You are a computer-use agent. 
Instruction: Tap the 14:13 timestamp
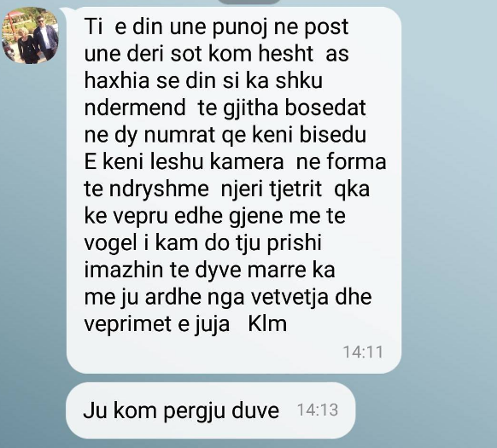point(318,410)
